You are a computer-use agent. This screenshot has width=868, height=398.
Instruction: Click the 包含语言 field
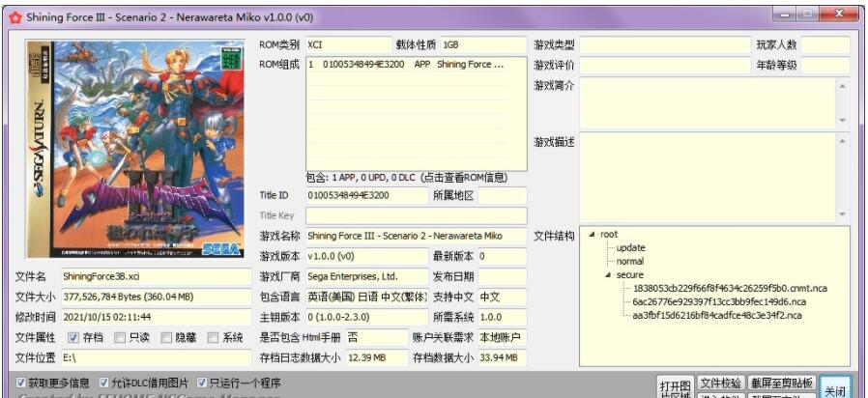click(x=367, y=298)
